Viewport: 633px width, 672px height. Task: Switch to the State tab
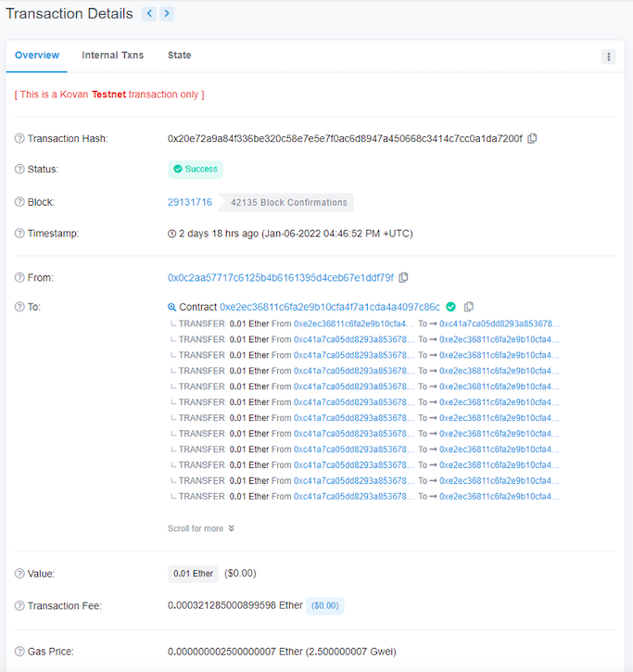[x=180, y=56]
